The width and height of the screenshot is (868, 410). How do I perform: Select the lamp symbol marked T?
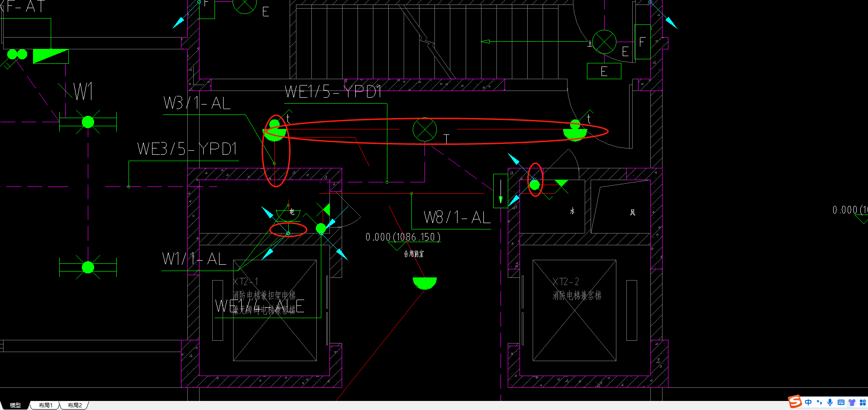coord(425,130)
